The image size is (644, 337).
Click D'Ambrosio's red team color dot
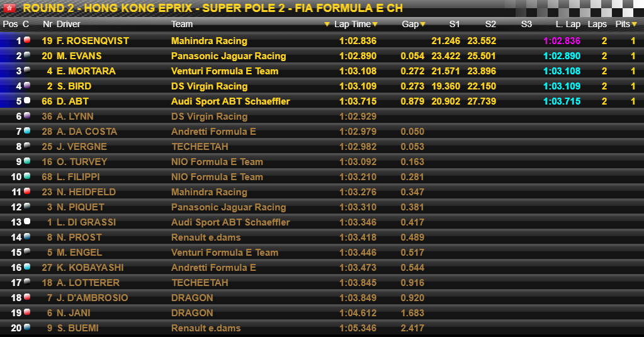27,297
